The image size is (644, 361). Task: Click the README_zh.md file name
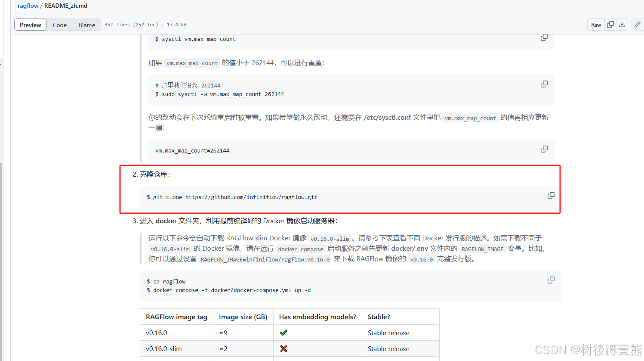(x=66, y=6)
